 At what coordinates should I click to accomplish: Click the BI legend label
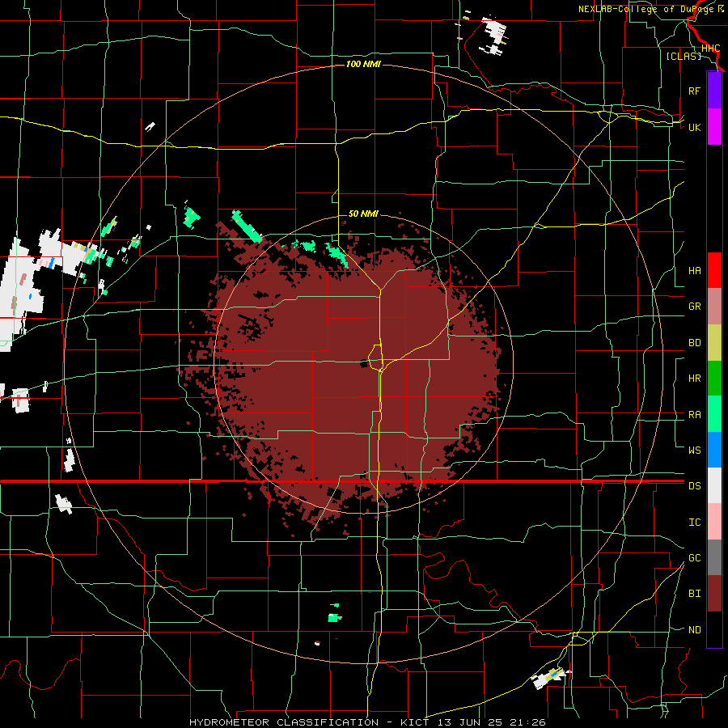click(694, 594)
